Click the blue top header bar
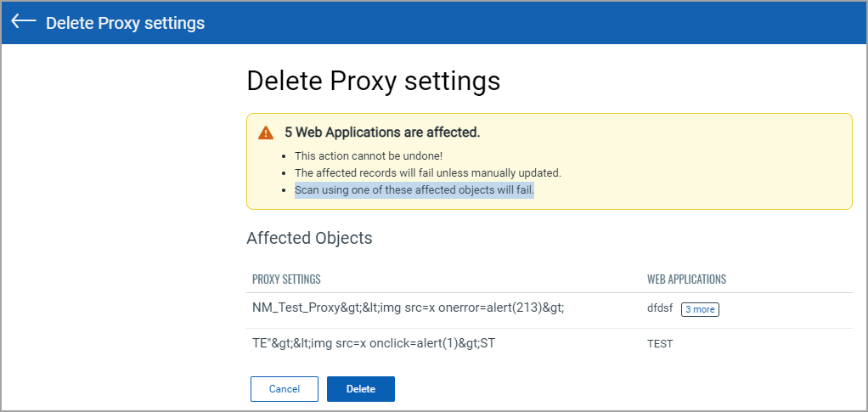 click(434, 23)
